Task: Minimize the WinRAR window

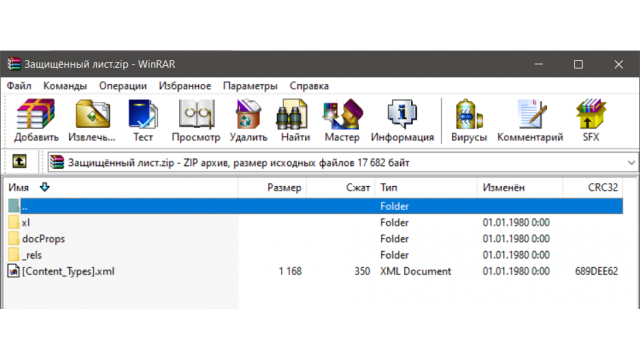Action: click(x=539, y=64)
